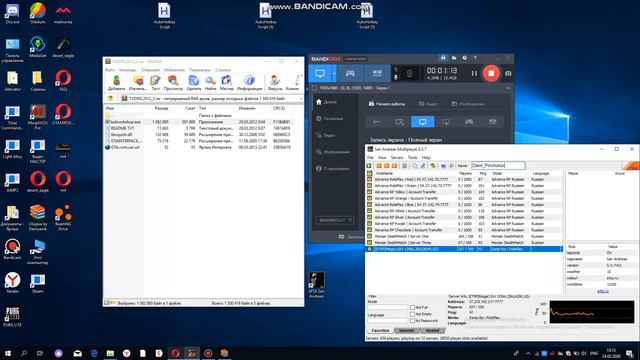This screenshot has width=640, height=360.
Task: Open the Windows Start button
Action: (x=7, y=353)
